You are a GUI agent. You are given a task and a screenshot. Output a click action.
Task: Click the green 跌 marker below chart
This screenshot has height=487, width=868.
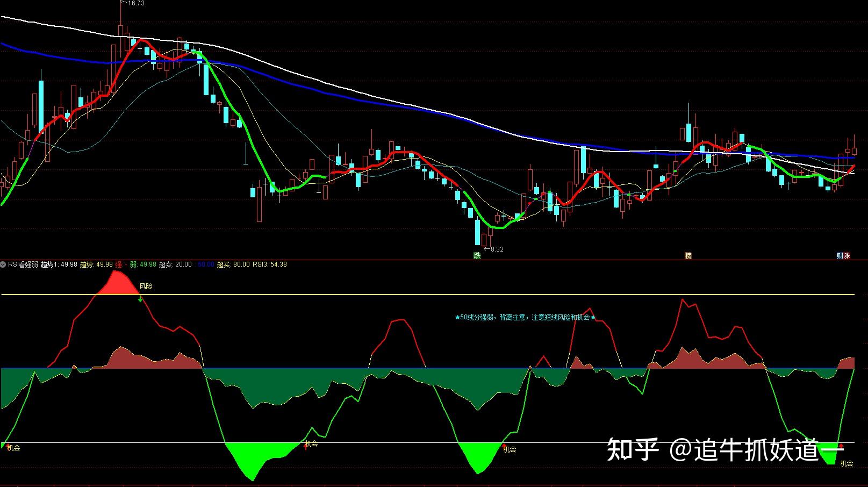tap(477, 256)
